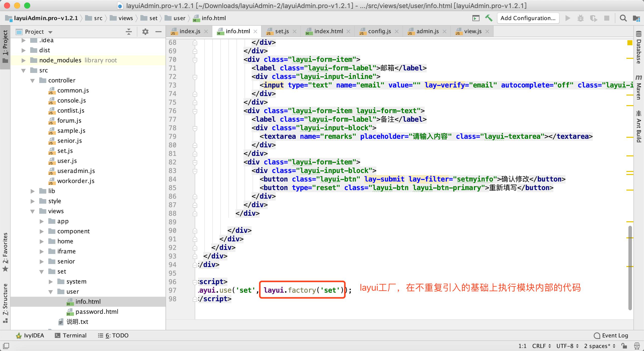Click the yellow inspection status square
The height and width of the screenshot is (351, 644).
pyautogui.click(x=630, y=43)
